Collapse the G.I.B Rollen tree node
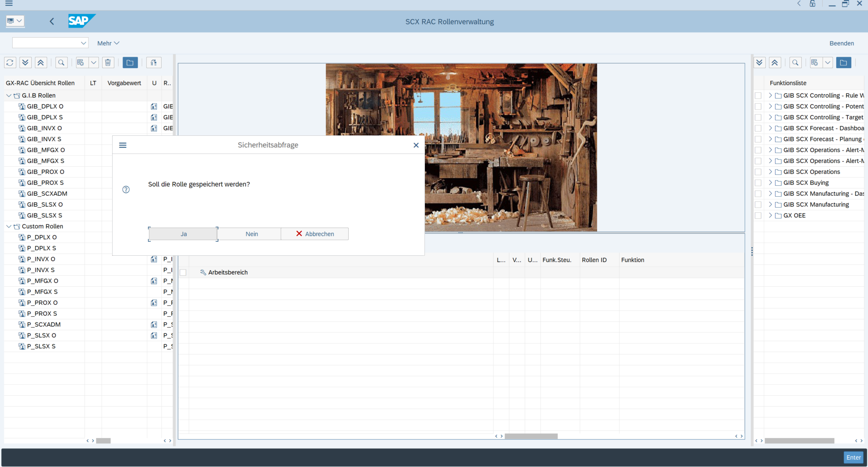 pos(9,95)
